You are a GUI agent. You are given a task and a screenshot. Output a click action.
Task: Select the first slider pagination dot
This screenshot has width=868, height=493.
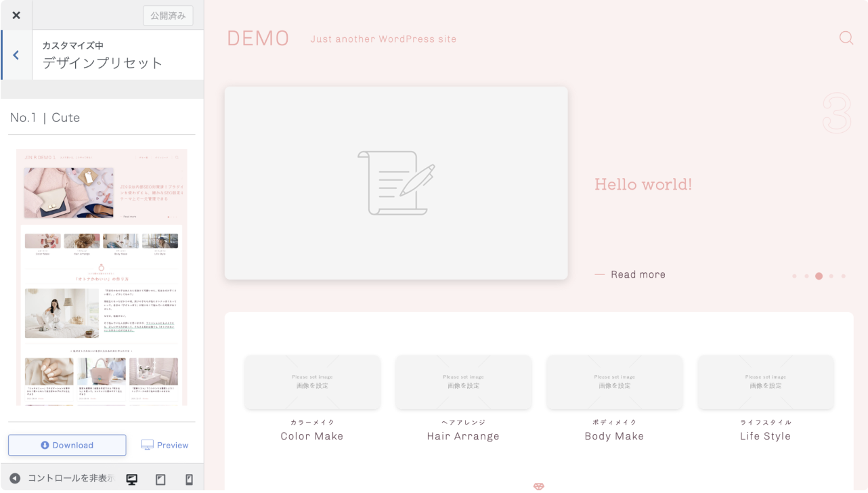click(794, 276)
